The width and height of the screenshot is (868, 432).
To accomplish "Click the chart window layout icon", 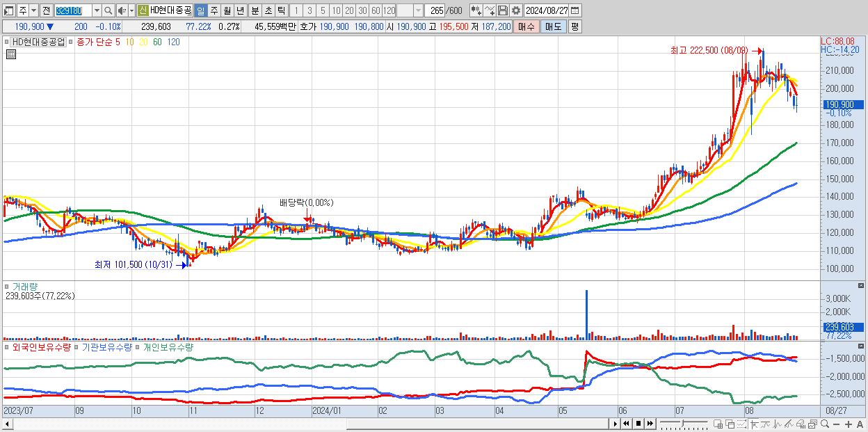I will pos(812,424).
